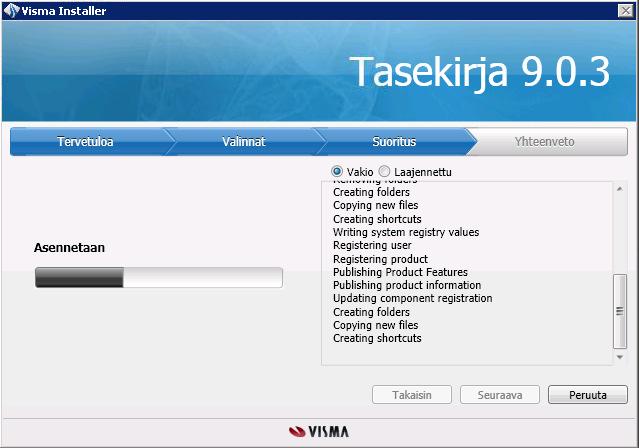Select the Laajennettu radio button
The width and height of the screenshot is (639, 448).
point(384,171)
